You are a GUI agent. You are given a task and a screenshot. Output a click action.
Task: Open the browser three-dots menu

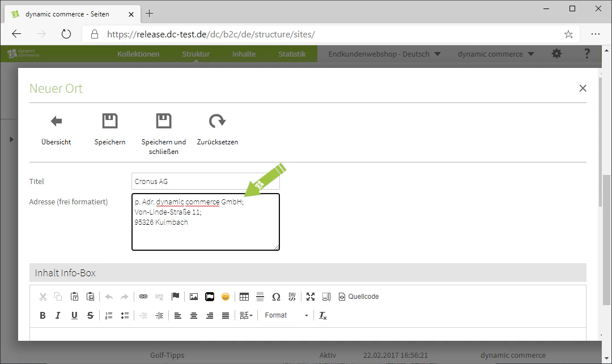coord(595,35)
